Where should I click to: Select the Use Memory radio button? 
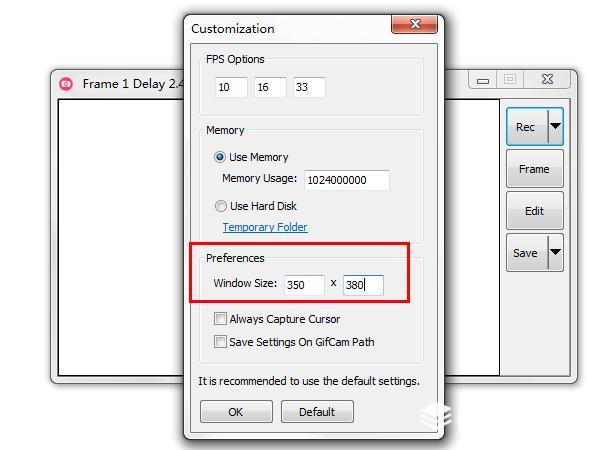pyautogui.click(x=220, y=157)
